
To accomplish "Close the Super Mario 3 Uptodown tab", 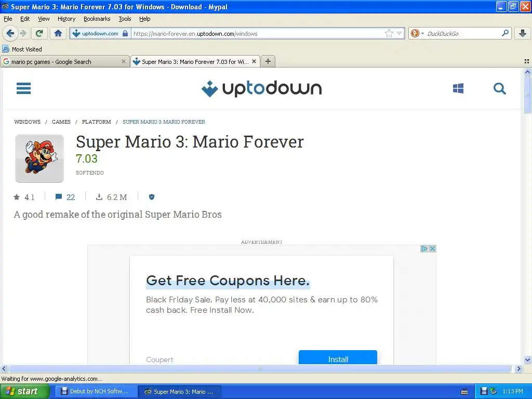I will [x=254, y=61].
